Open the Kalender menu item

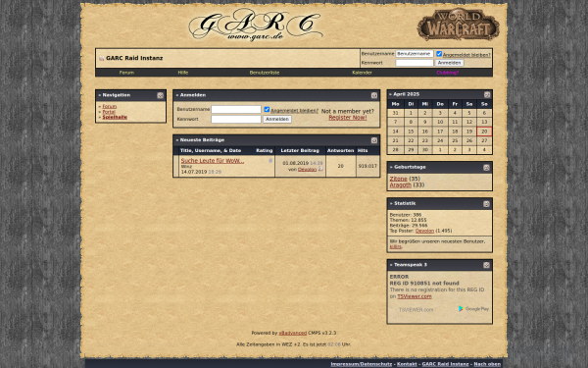pyautogui.click(x=362, y=73)
